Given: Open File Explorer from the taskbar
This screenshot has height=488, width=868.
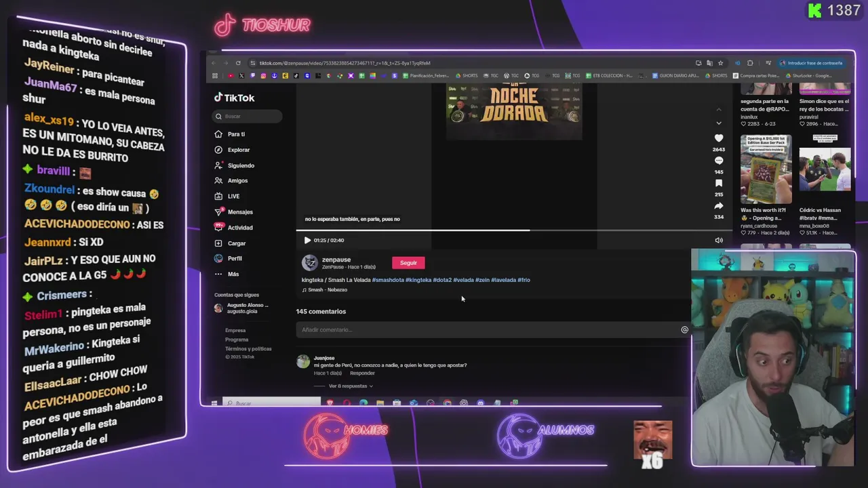Looking at the screenshot, I should [380, 403].
